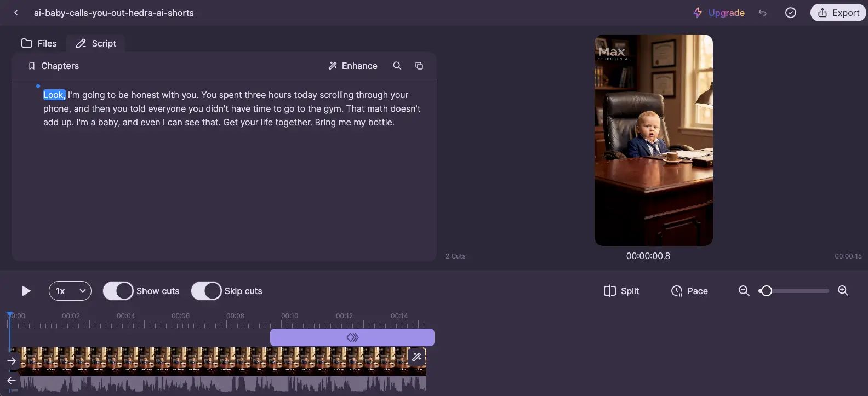Image resolution: width=868 pixels, height=396 pixels.
Task: Click the checkmark circle status icon
Action: point(790,13)
